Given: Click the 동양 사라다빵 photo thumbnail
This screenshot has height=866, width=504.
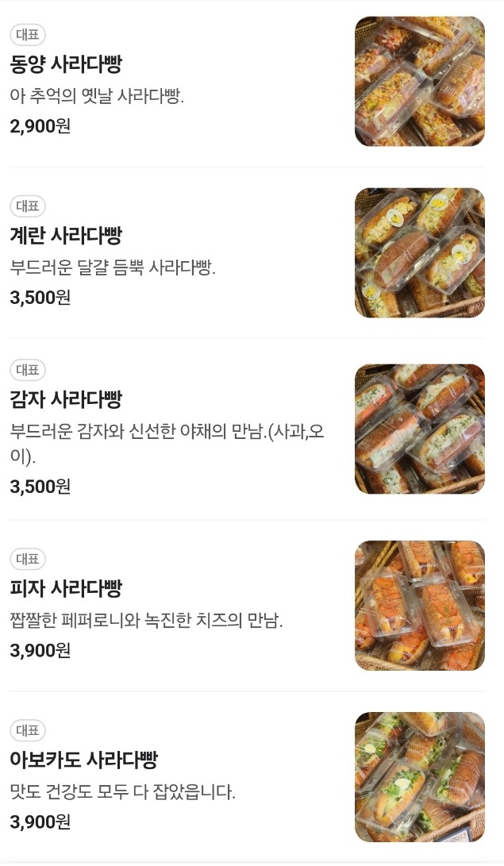Looking at the screenshot, I should coord(419,81).
